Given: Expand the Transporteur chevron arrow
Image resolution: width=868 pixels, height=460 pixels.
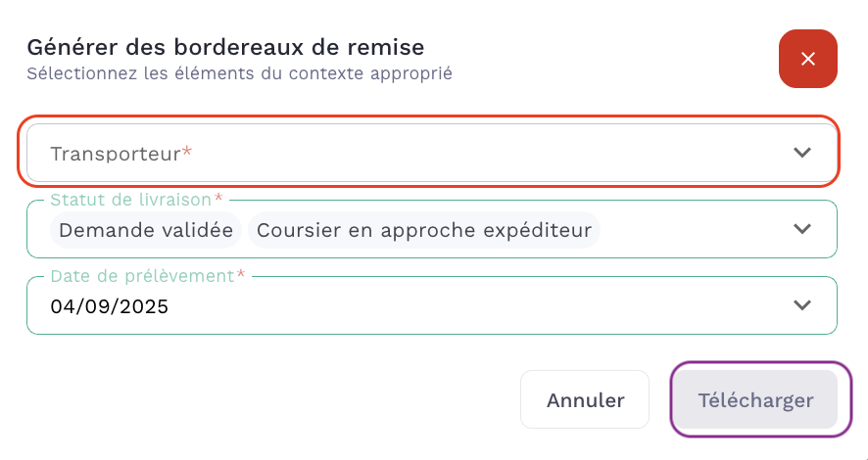Looking at the screenshot, I should click(x=802, y=153).
